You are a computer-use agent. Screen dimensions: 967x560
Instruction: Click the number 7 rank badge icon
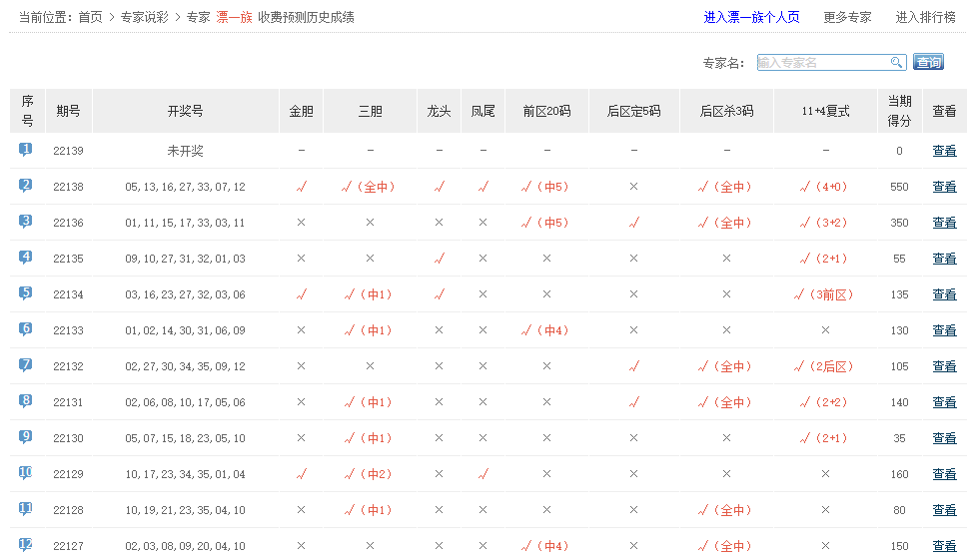click(26, 365)
